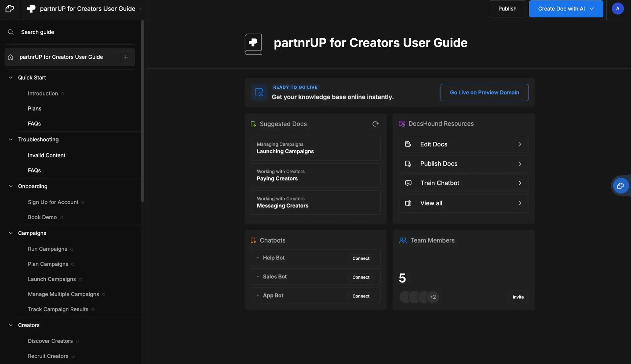Screen dimensions: 631x364
Task: Open Sign Up for Account page
Action: [53, 202]
